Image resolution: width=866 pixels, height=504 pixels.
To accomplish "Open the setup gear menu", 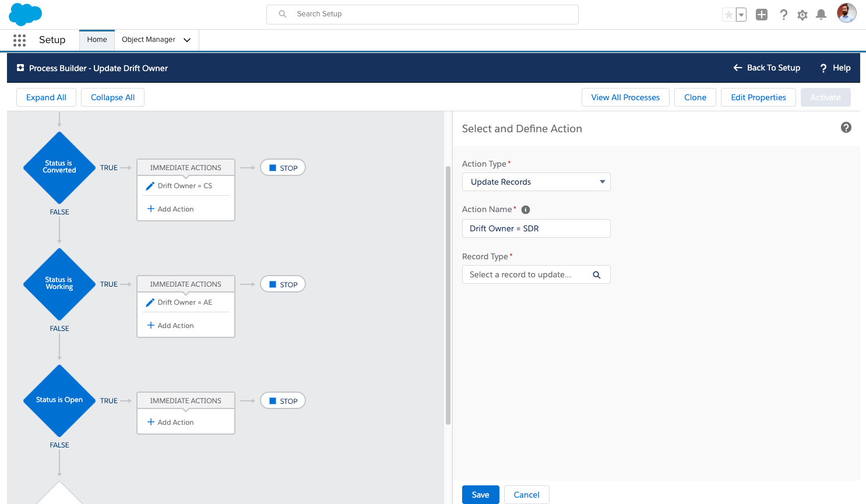I will click(x=802, y=15).
